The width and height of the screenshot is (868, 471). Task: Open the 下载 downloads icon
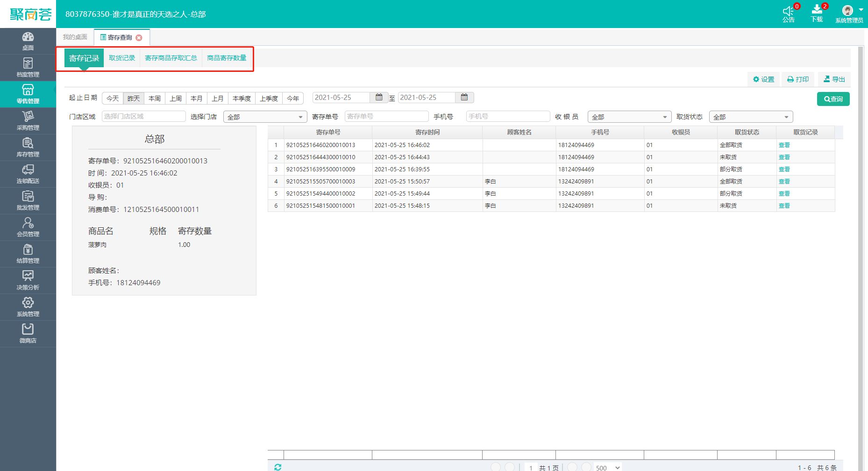817,14
